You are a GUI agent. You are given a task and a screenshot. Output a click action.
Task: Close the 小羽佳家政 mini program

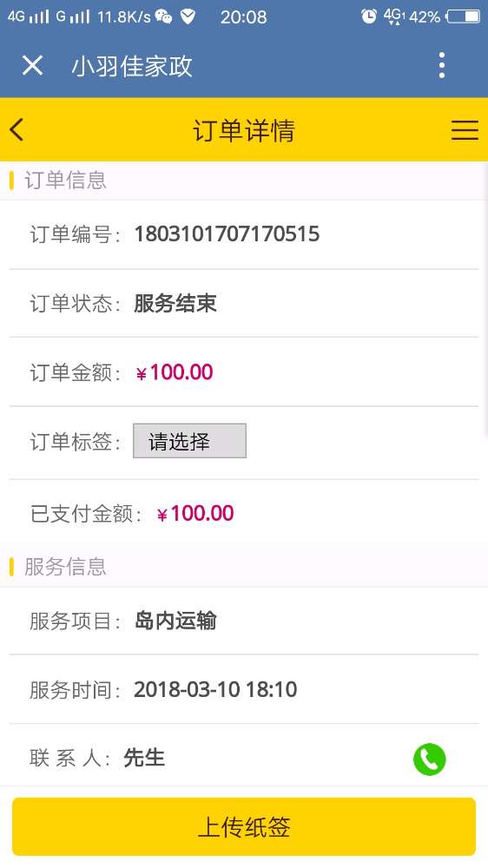[x=32, y=66]
